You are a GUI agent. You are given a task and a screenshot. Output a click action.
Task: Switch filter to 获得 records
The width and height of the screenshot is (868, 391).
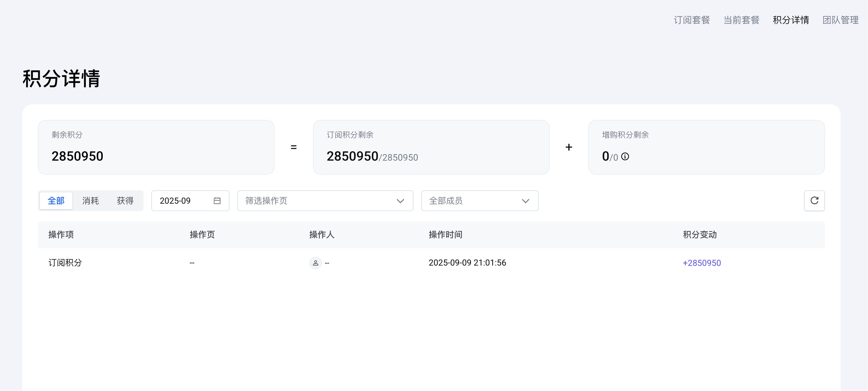tap(125, 201)
